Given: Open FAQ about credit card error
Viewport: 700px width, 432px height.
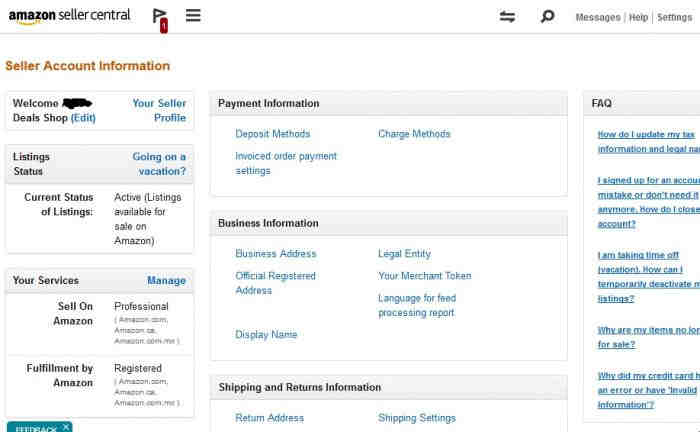Looking at the screenshot, I should click(649, 390).
